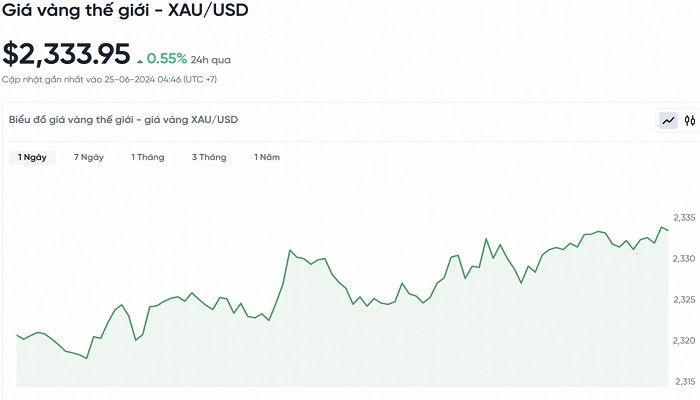Click the Biểu đồ giá vàng chart title

(123, 120)
